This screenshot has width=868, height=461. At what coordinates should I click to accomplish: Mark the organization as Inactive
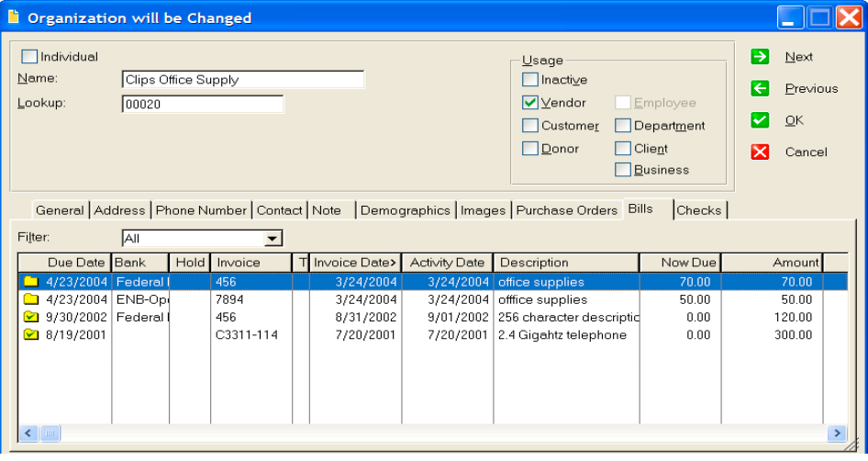pyautogui.click(x=529, y=79)
